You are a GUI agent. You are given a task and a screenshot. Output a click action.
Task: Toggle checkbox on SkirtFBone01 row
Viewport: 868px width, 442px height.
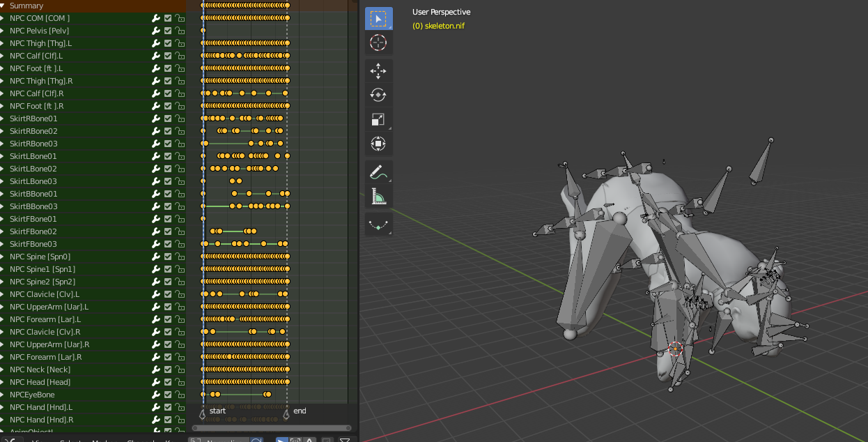tap(168, 219)
